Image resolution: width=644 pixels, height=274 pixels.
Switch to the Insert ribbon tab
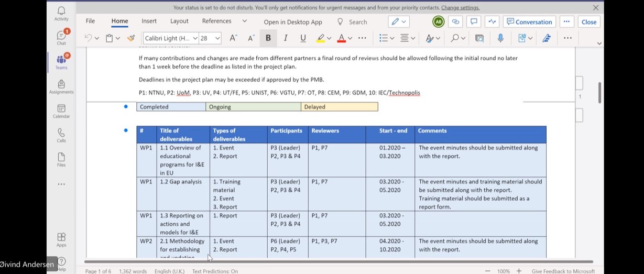click(149, 21)
